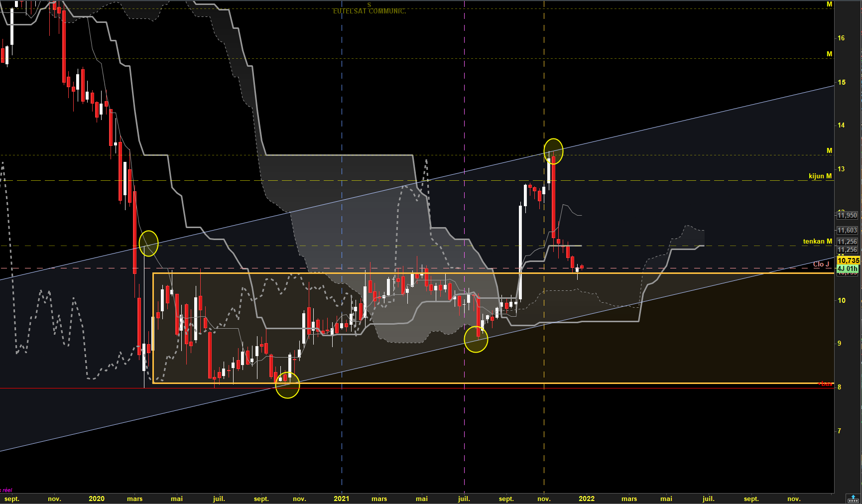Click the 2020 label on time axis

pos(97,499)
